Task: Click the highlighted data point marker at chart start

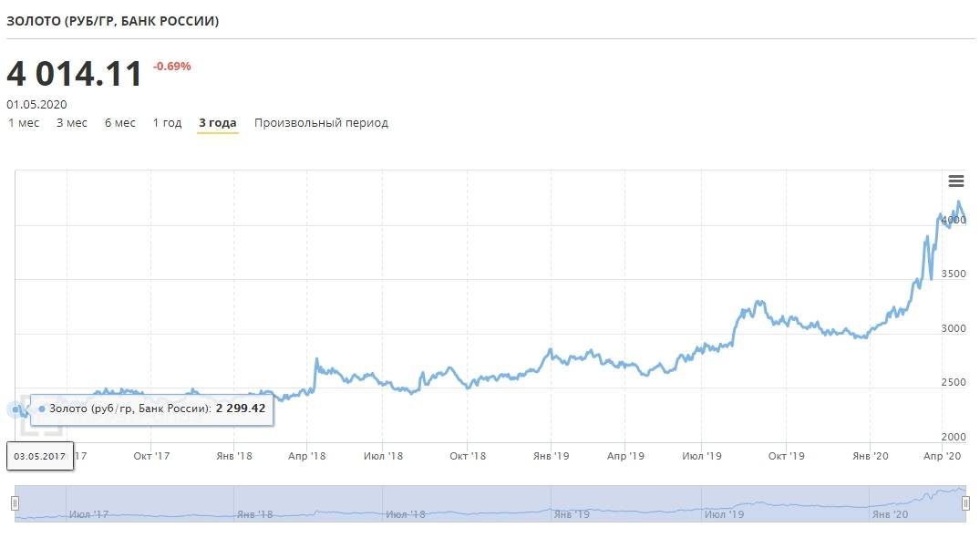Action: 15,409
